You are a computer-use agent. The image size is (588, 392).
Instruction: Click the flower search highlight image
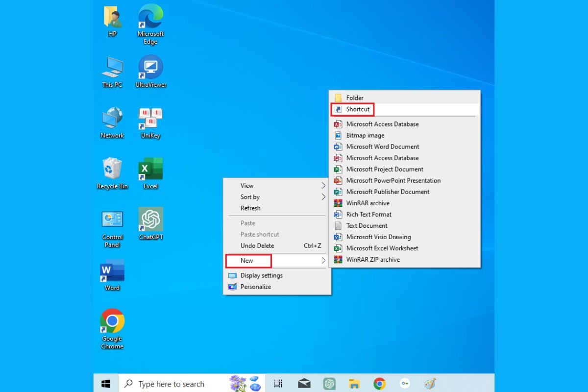tap(245, 383)
